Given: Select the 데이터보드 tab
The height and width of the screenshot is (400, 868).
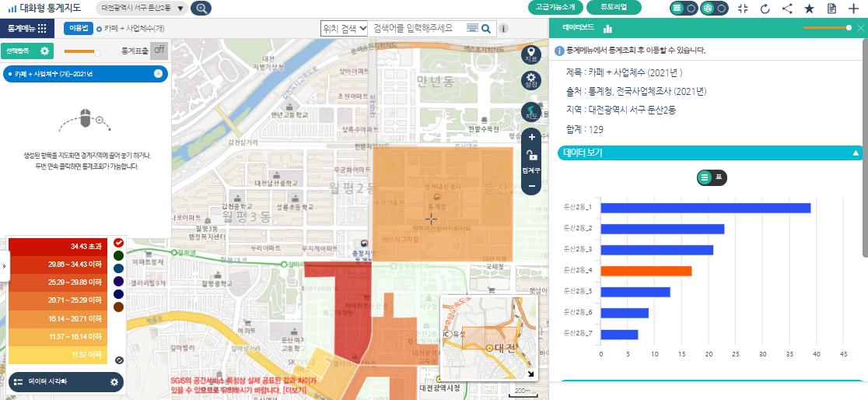Looking at the screenshot, I should [579, 28].
